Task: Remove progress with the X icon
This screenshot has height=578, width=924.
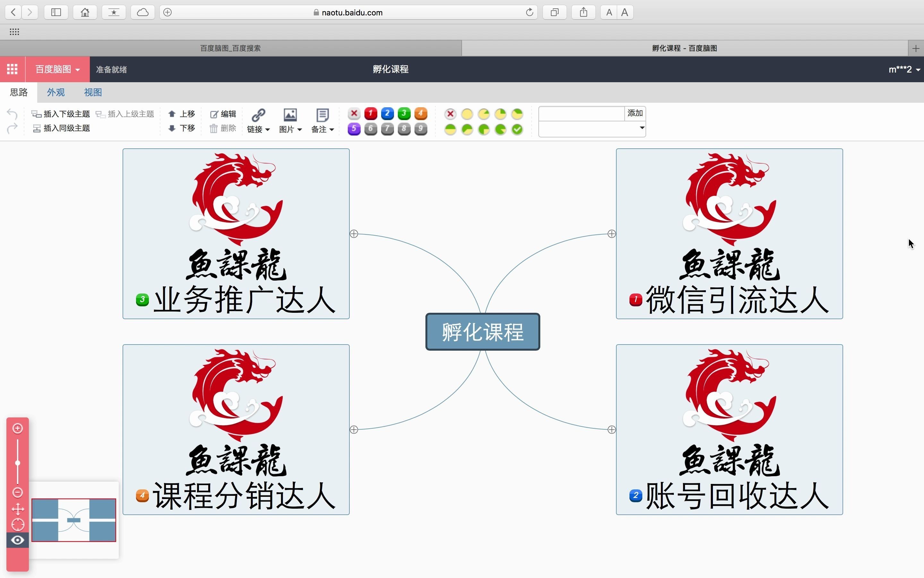Action: pos(450,114)
